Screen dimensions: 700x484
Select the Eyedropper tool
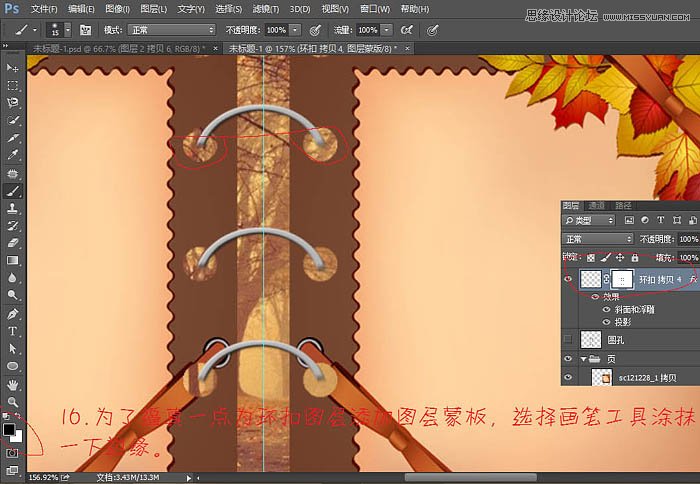click(13, 155)
